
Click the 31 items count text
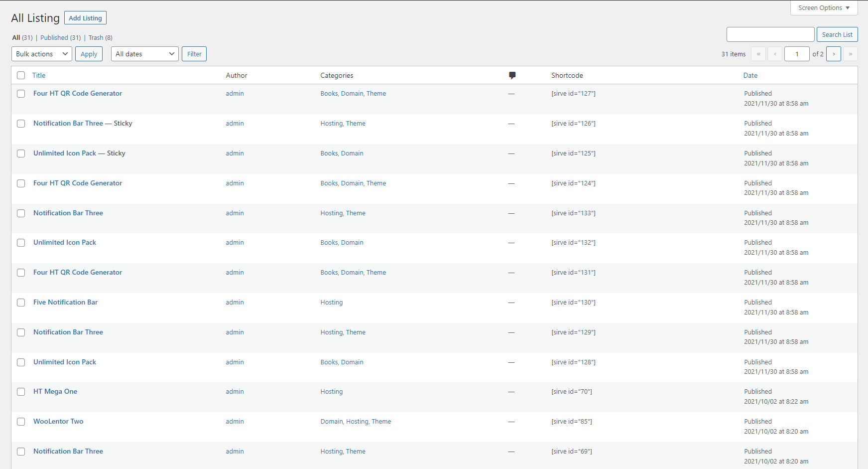click(734, 54)
